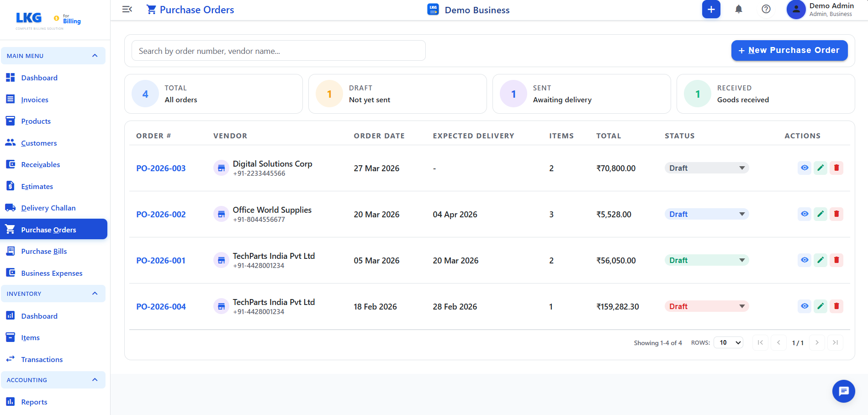View order PO-2026-002 with eye icon
The image size is (868, 415).
tap(804, 214)
